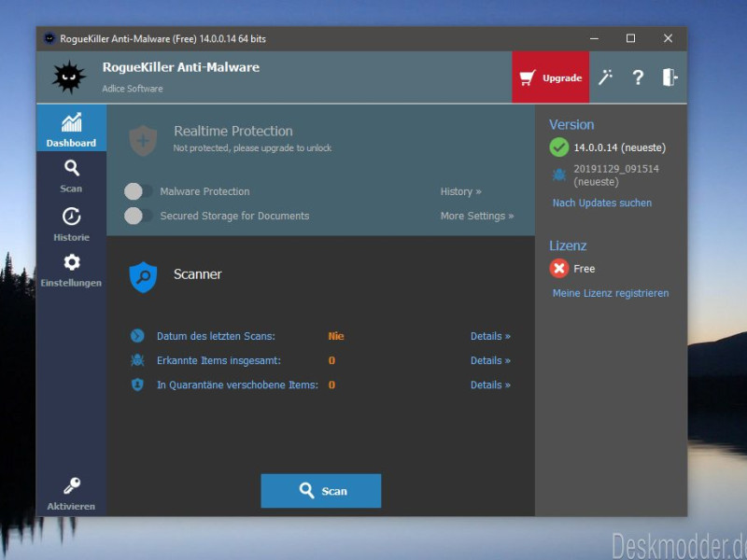The height and width of the screenshot is (560, 747).
Task: Click the large blue Scan button
Action: (x=320, y=491)
